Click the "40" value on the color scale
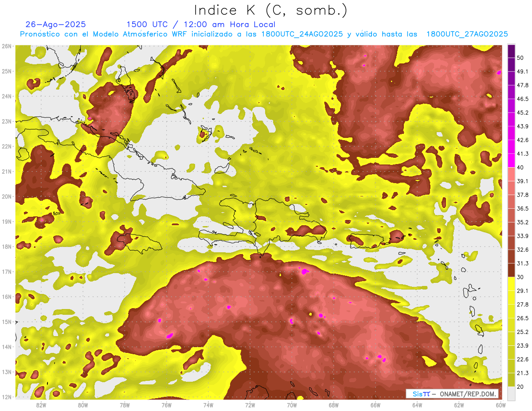 click(520, 168)
